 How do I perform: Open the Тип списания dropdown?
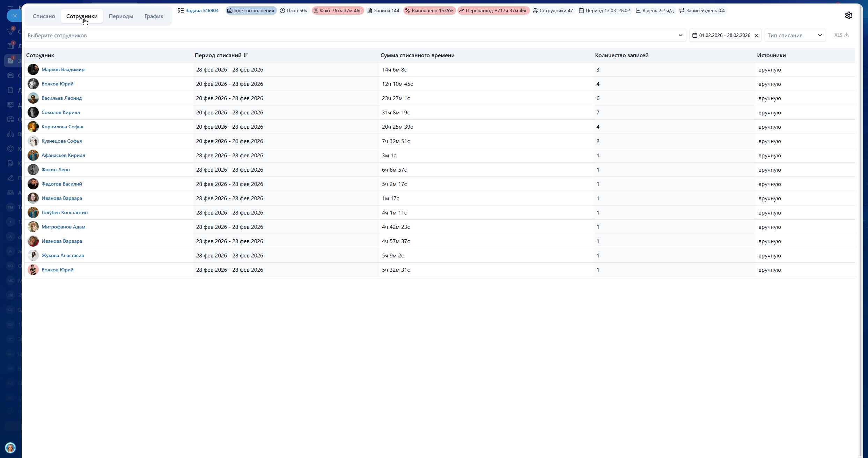(x=795, y=35)
